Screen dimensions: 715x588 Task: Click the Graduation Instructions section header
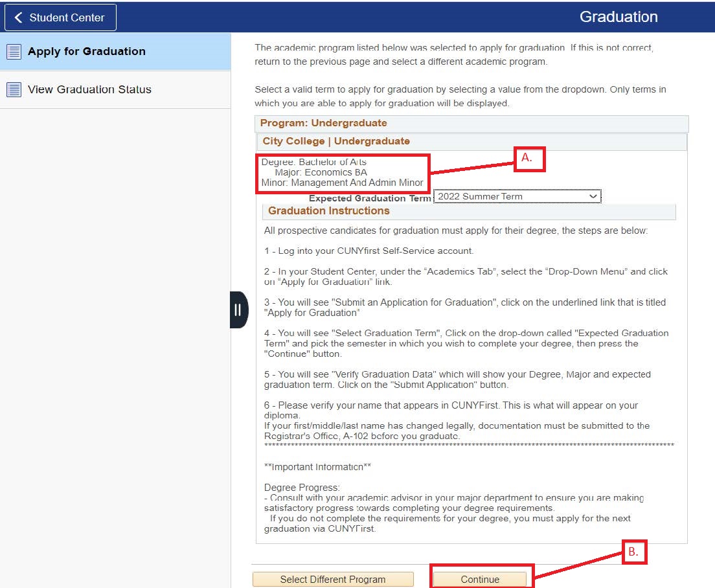[329, 211]
